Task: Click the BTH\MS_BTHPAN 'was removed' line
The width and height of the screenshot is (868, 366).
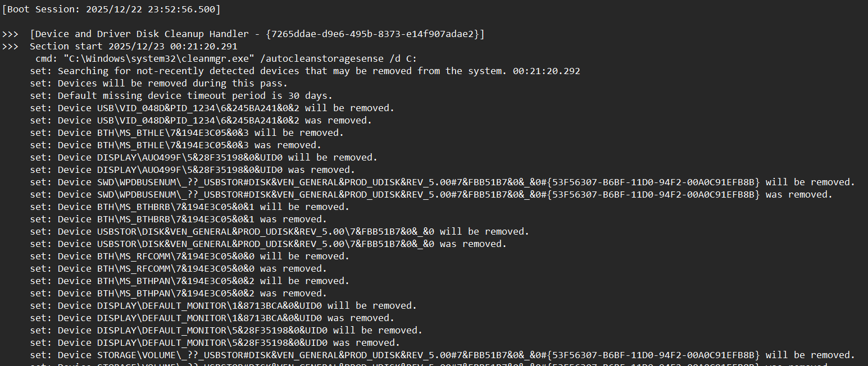Action: 179,294
